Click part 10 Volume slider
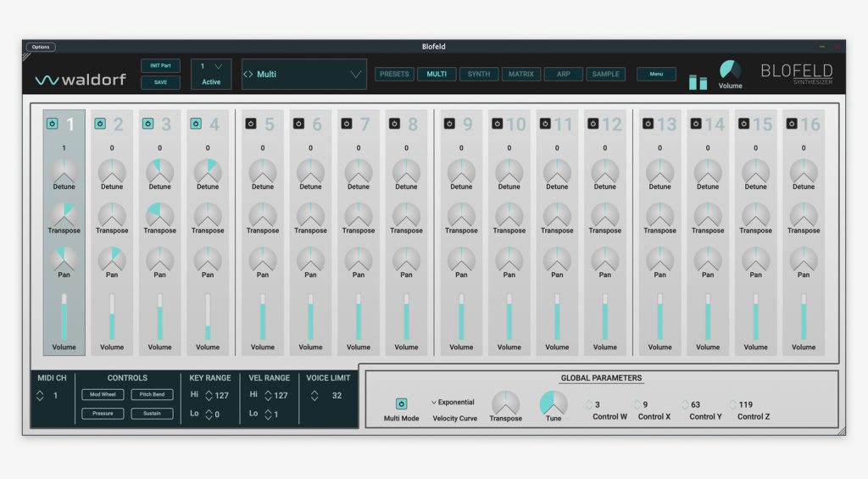Image resolution: width=868 pixels, height=479 pixels. click(x=509, y=316)
